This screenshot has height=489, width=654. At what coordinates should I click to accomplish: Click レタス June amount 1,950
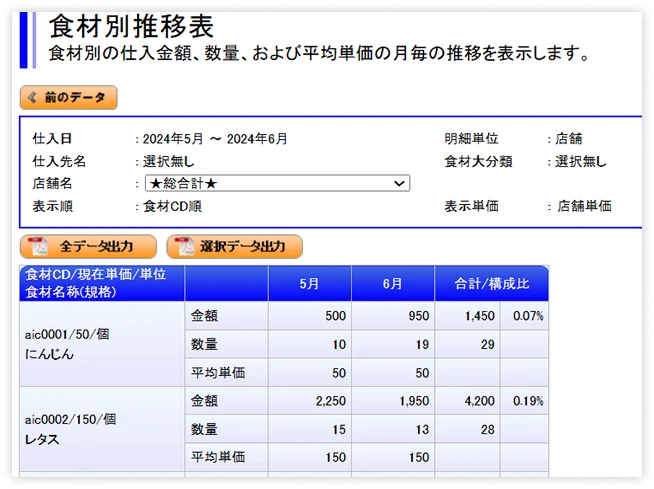pos(393,401)
